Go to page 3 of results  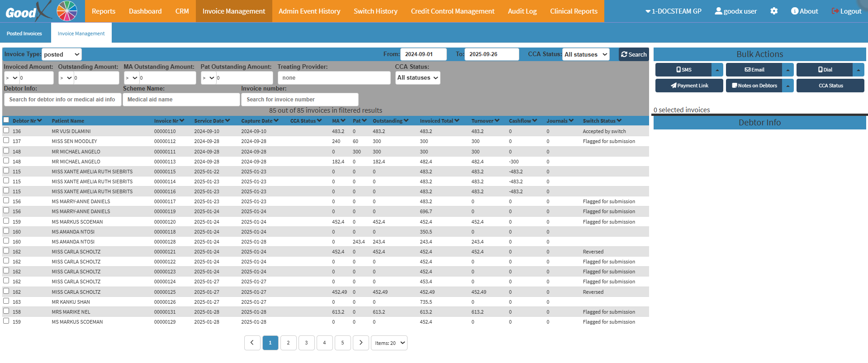306,343
